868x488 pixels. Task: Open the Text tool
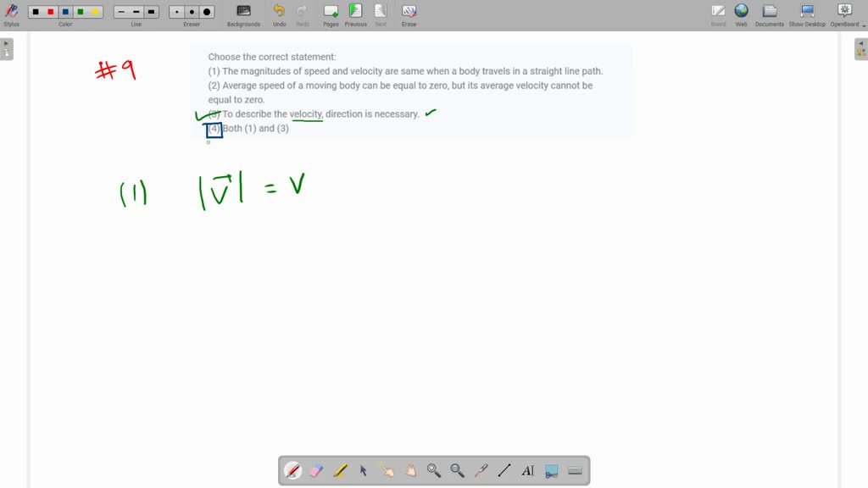coord(527,470)
